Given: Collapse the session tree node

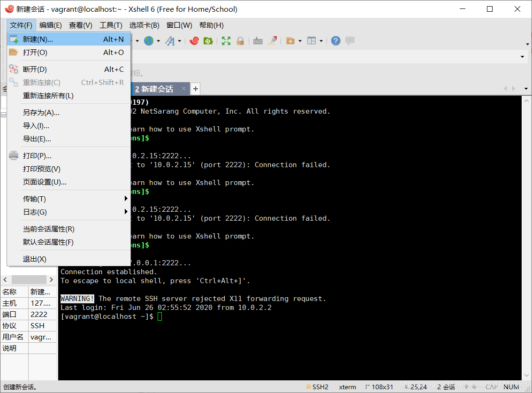Looking at the screenshot, I should pos(3,115).
